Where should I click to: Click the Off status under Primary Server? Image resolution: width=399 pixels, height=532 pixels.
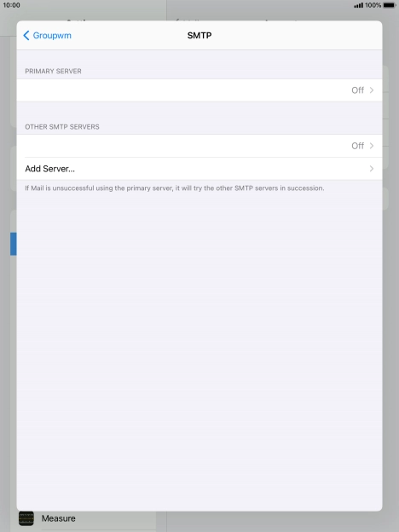(357, 90)
